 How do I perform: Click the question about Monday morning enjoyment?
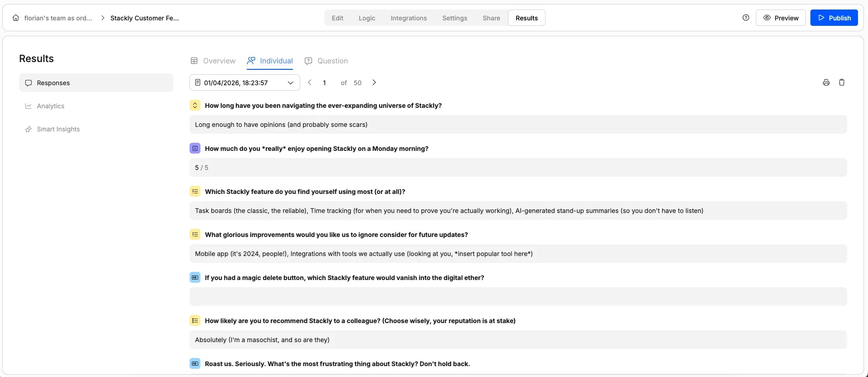pos(317,149)
